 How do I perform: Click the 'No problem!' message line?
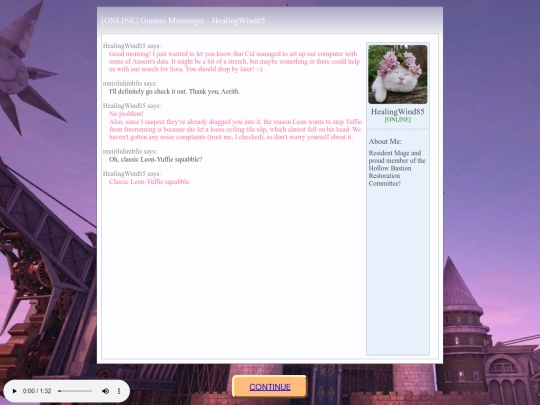pos(126,114)
